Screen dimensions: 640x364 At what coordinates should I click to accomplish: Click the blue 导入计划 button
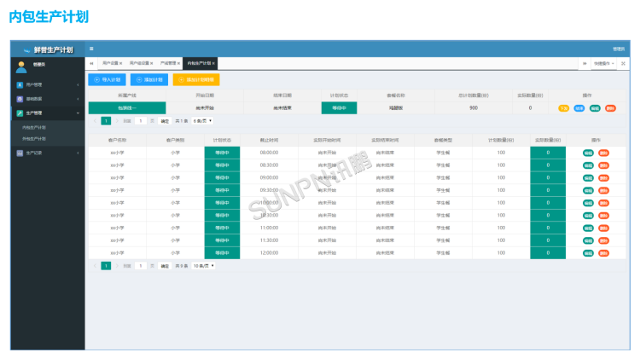(106, 79)
